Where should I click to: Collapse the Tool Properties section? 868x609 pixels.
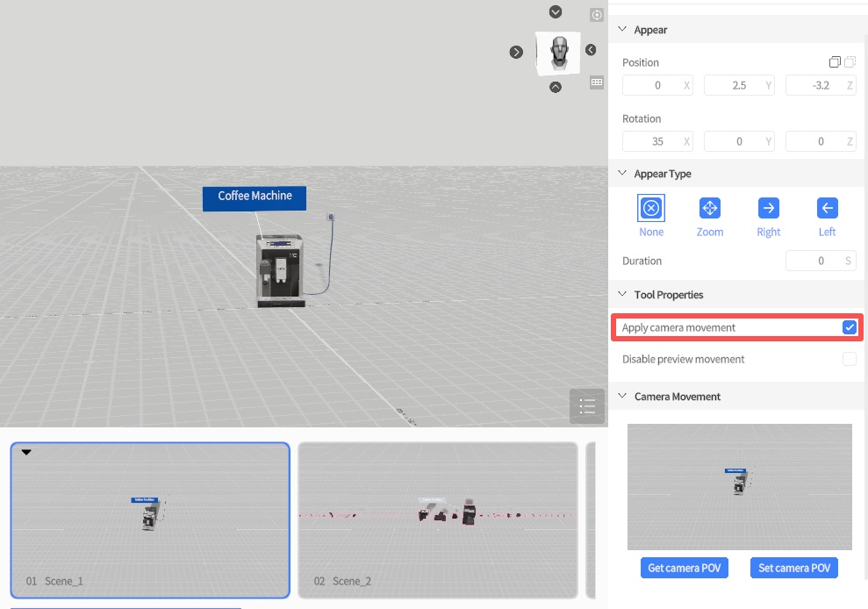622,295
